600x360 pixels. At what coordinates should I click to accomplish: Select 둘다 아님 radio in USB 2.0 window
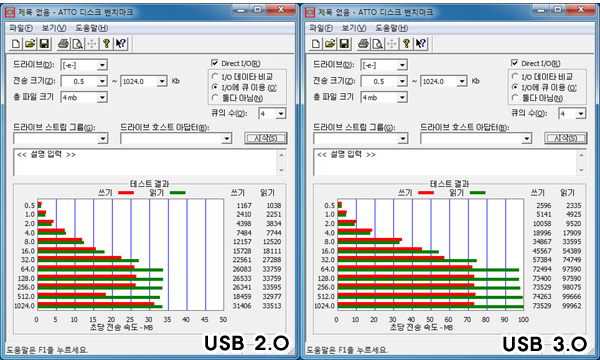tap(215, 98)
